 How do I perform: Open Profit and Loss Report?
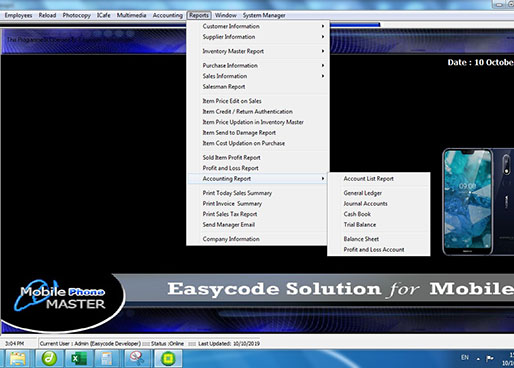pos(258,168)
